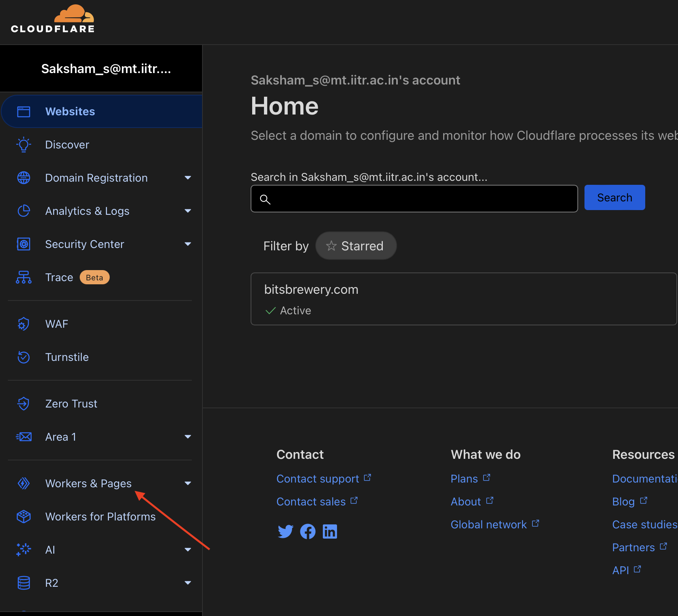Click the Turnstile checkmark icon
678x616 pixels.
tap(24, 357)
